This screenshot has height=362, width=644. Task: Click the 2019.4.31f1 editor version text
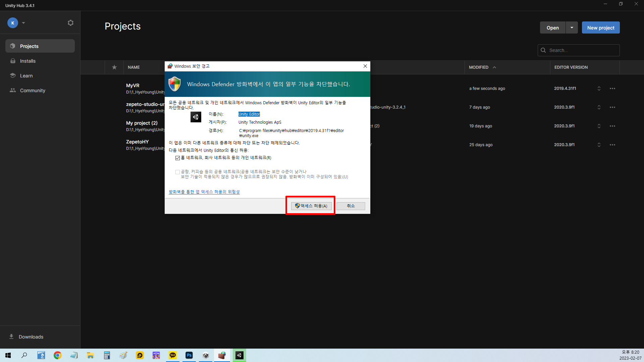click(565, 88)
